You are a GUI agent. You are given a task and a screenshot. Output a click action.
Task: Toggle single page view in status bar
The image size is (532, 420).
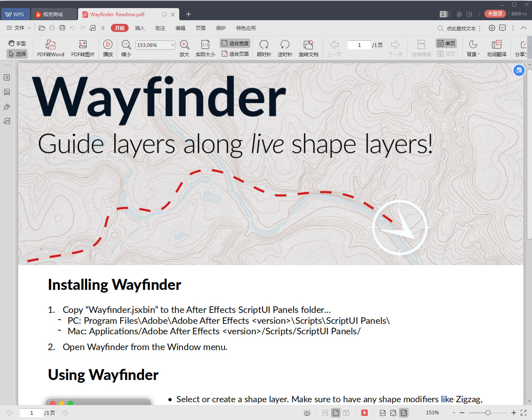(x=335, y=413)
